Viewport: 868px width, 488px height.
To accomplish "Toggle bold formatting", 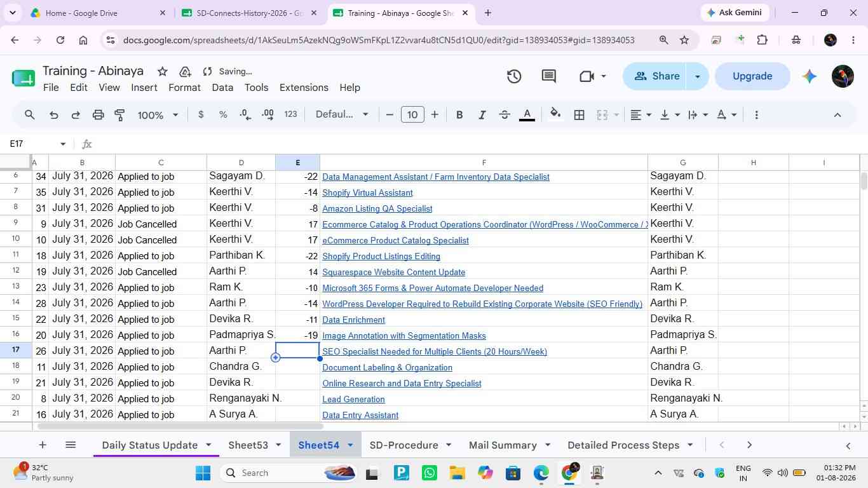I will (x=459, y=115).
